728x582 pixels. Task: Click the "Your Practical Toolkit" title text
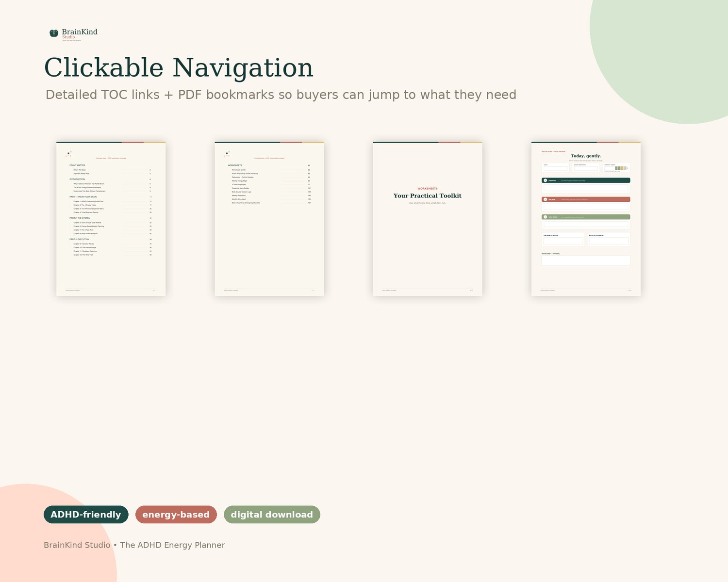[x=428, y=196]
